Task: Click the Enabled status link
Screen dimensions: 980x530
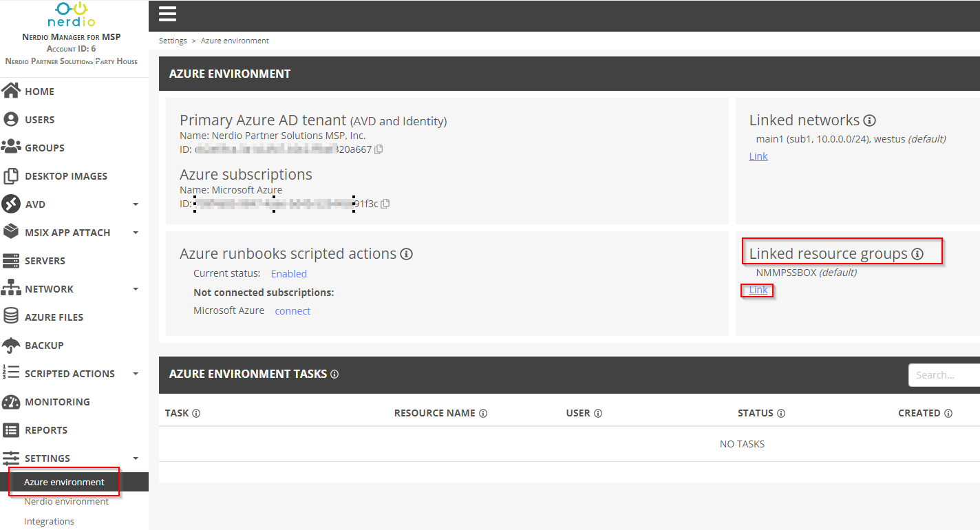Action: coord(288,274)
